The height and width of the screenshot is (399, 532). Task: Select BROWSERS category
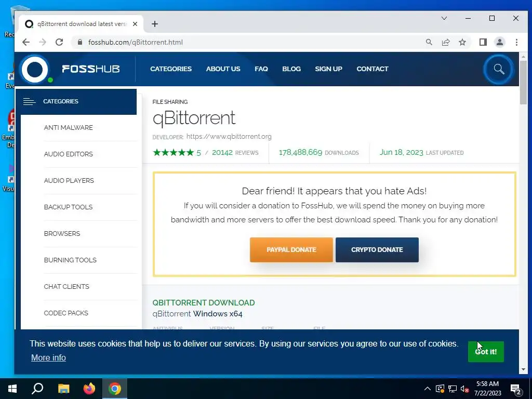click(62, 233)
